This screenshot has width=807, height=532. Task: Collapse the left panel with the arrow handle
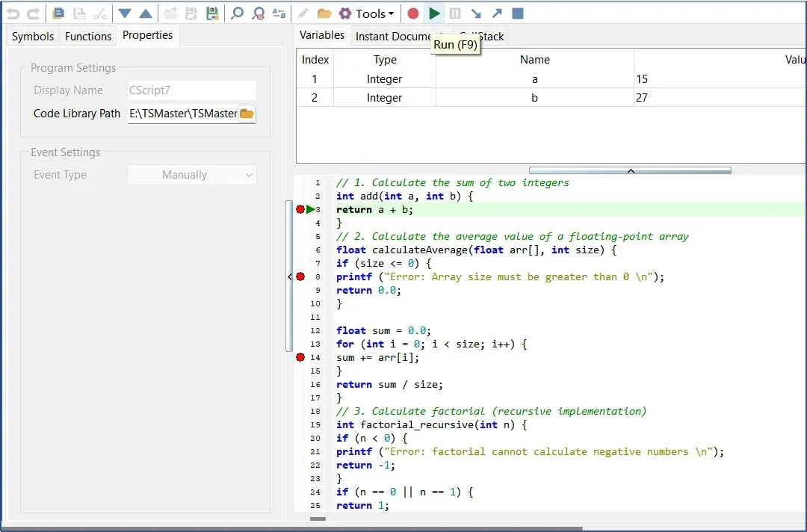[x=289, y=276]
